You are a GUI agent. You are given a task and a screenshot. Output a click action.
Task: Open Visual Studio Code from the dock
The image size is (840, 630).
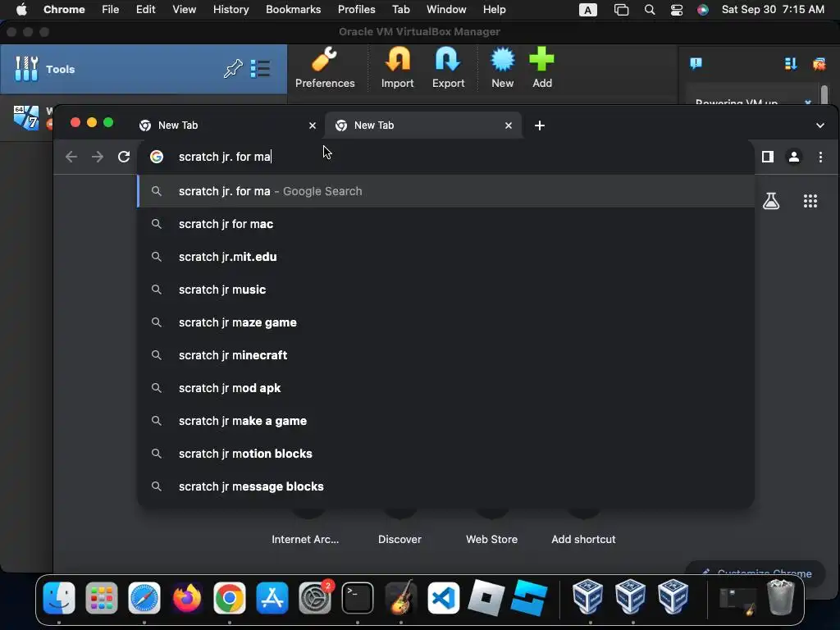coord(443,597)
